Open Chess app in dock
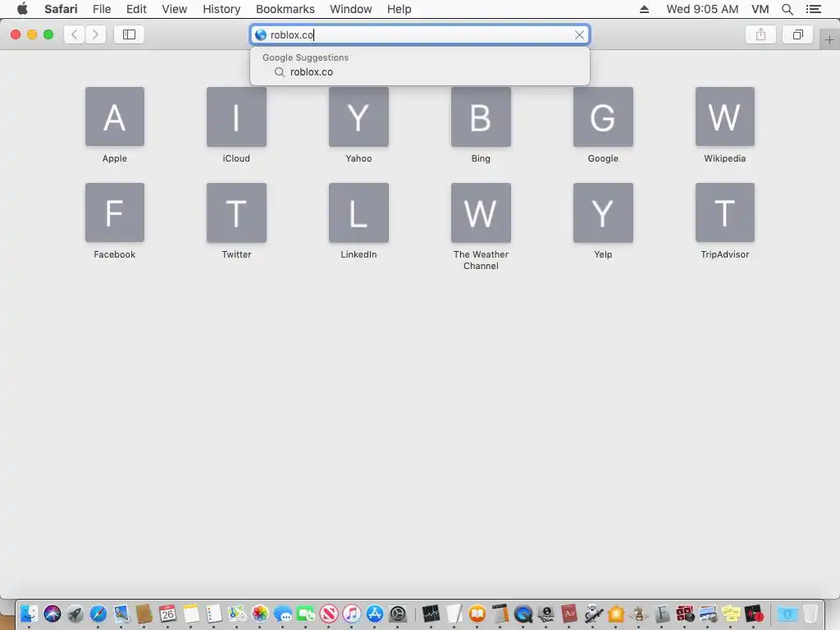Image resolution: width=840 pixels, height=630 pixels. click(x=638, y=614)
